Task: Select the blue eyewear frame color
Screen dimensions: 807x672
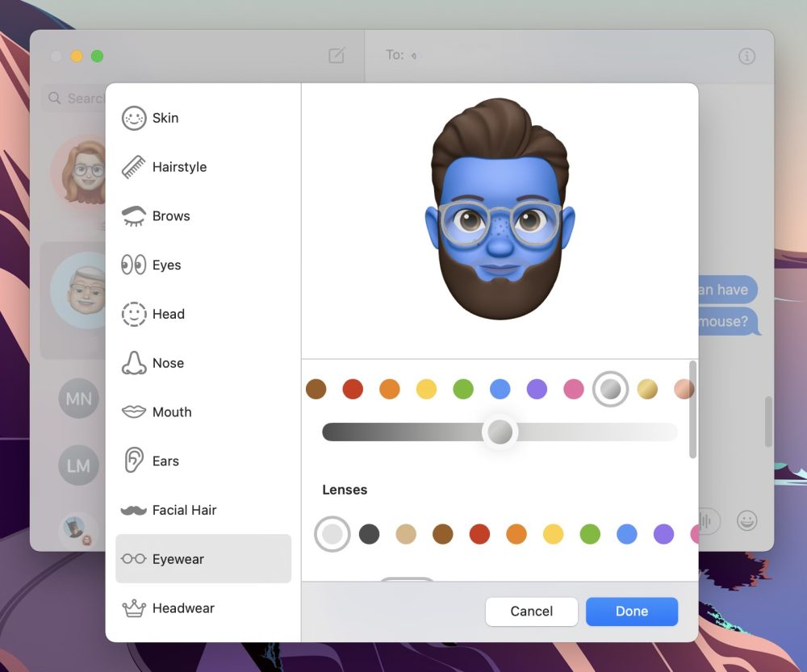Action: [x=500, y=388]
